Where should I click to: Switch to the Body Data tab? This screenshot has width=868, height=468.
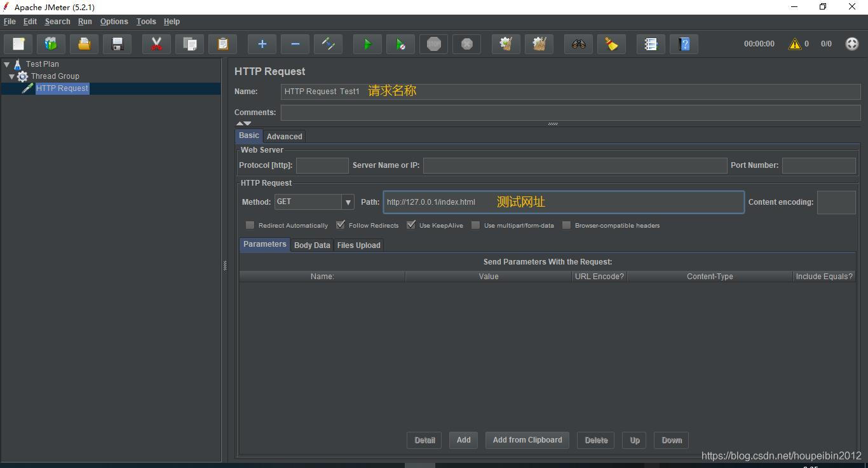point(312,245)
